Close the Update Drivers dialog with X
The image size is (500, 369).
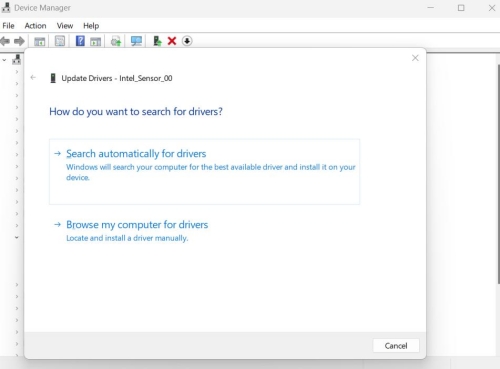click(415, 58)
